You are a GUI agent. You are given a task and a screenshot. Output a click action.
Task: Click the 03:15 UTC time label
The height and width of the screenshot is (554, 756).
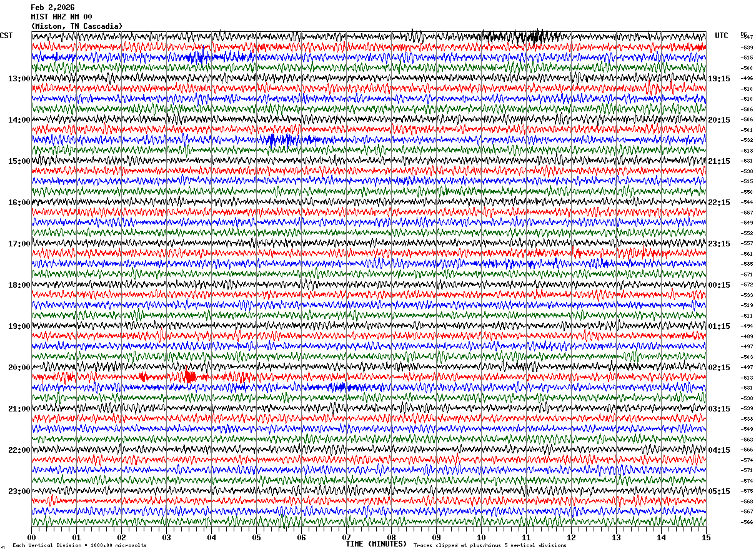click(719, 409)
